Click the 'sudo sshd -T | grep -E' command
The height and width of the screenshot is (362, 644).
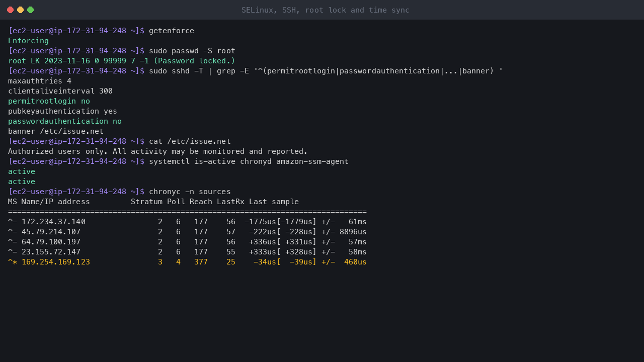[326, 71]
